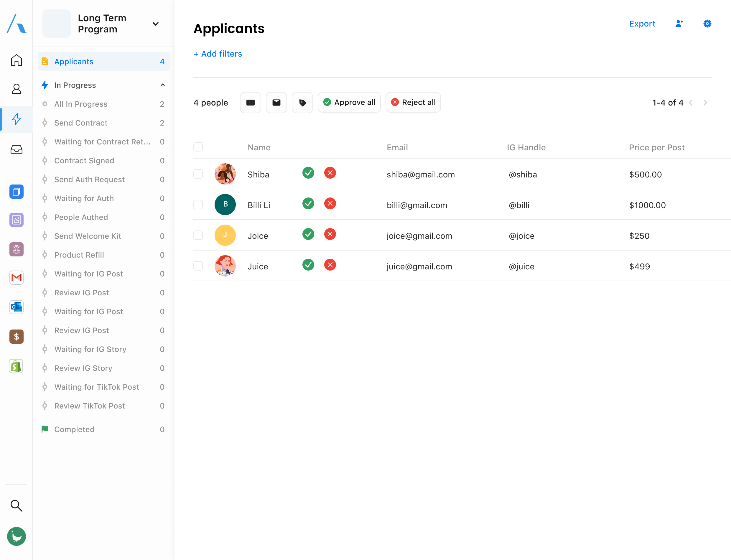Click the columns view icon button
731x560 pixels.
pyautogui.click(x=250, y=103)
